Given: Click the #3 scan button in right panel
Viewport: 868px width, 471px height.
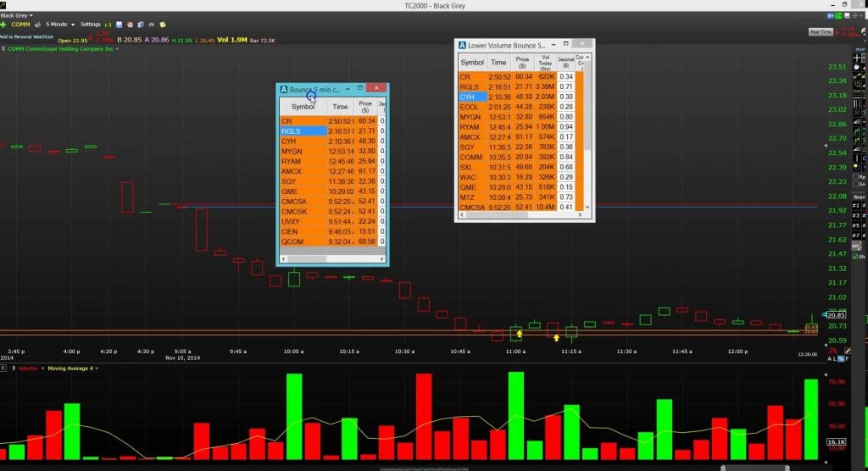Looking at the screenshot, I should coord(856,215).
